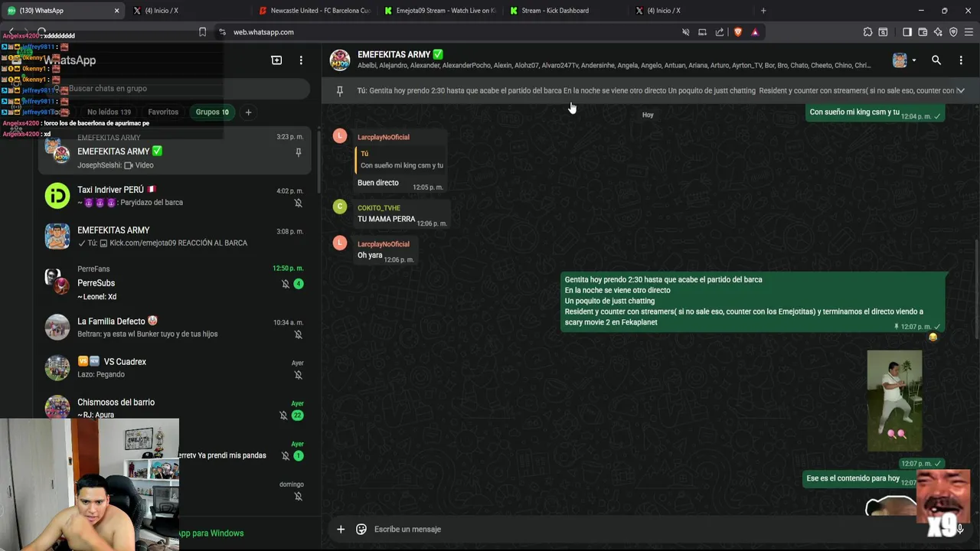Open the new chat icon in WhatsApp sidebar
This screenshot has height=551, width=980.
(276, 60)
